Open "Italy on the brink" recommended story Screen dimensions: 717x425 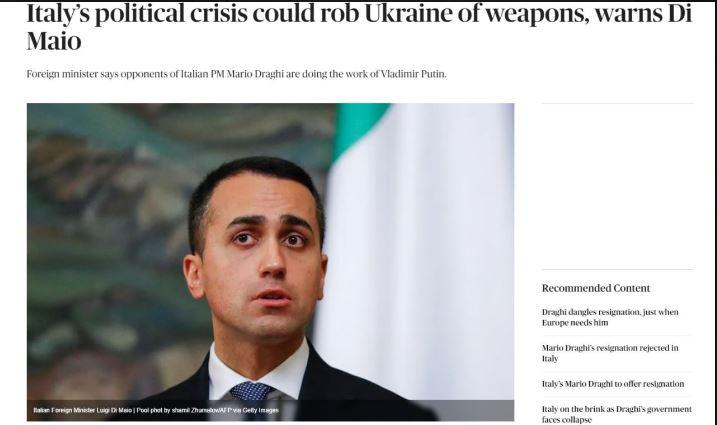coord(616,414)
